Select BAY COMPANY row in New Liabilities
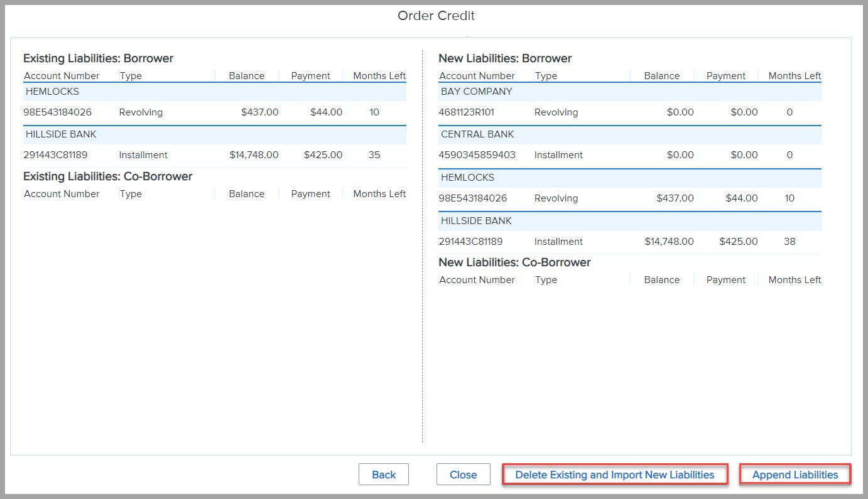 click(x=630, y=92)
